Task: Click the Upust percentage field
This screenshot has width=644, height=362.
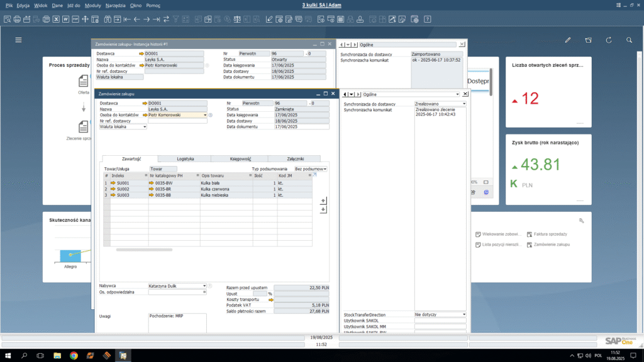Action: click(260, 294)
